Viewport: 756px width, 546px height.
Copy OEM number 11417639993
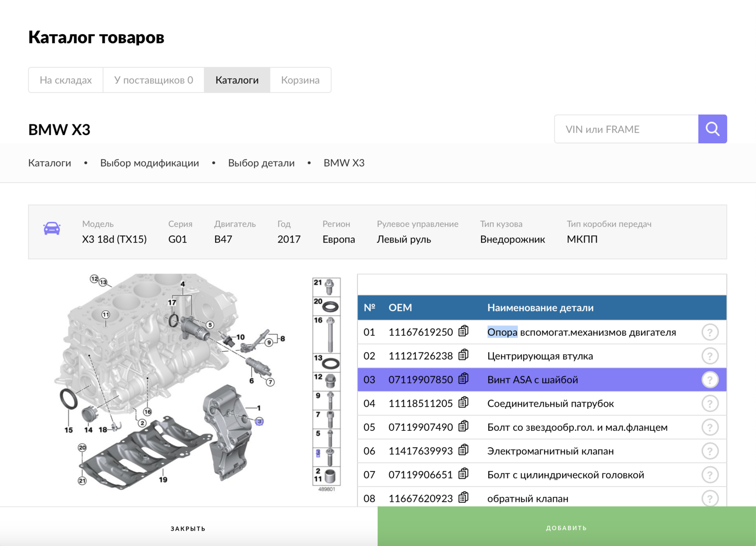463,451
